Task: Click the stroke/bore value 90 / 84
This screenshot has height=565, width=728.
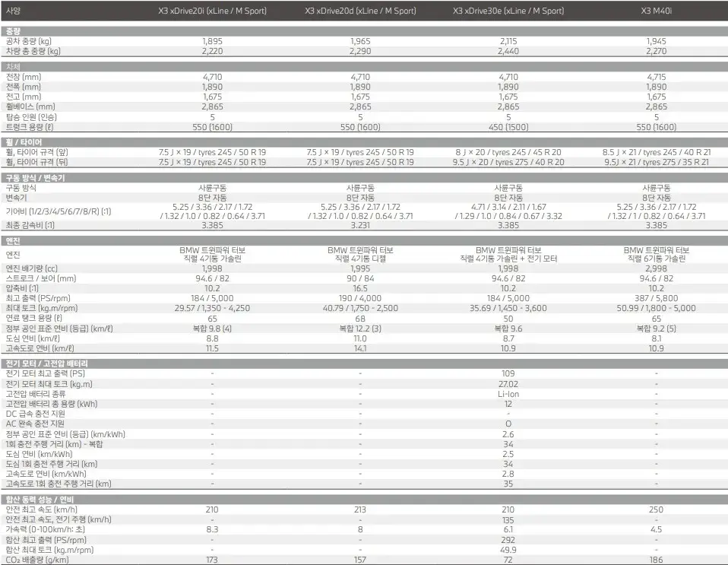Action: (x=360, y=278)
